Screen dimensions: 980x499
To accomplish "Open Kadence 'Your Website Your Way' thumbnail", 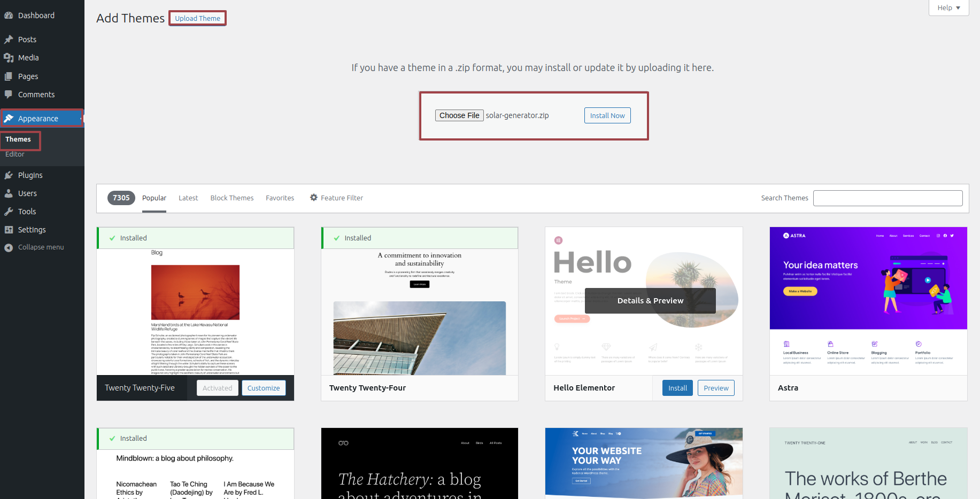I will 644,463.
